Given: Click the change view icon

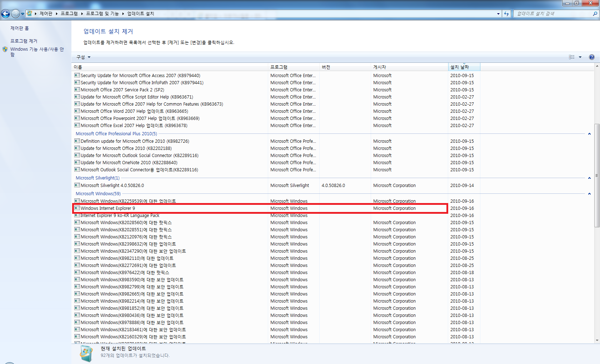Looking at the screenshot, I should pos(572,57).
